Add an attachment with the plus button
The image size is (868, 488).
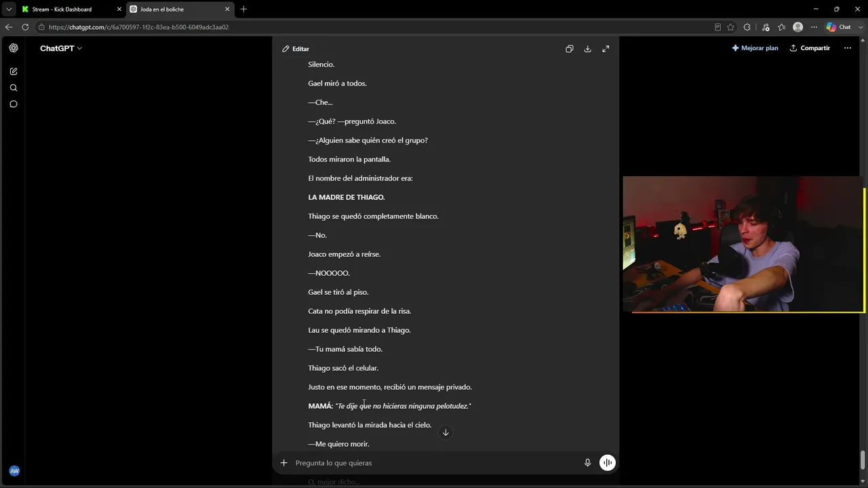pyautogui.click(x=283, y=463)
